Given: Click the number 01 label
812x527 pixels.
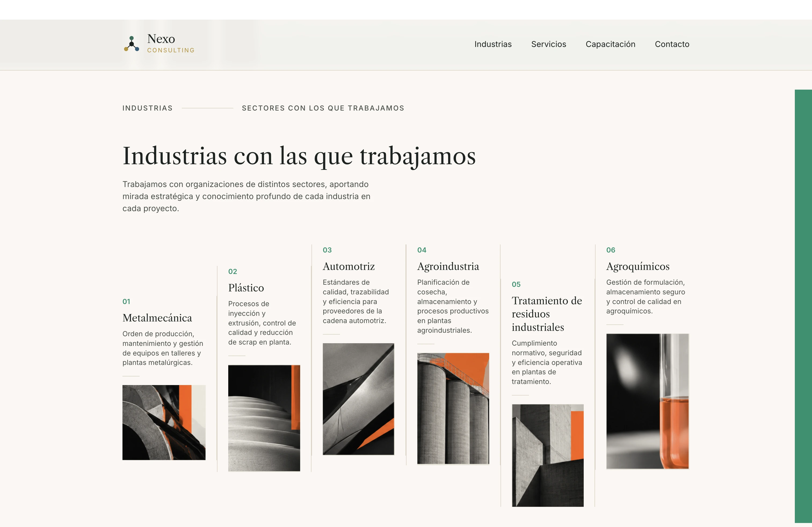Looking at the screenshot, I should (x=126, y=301).
